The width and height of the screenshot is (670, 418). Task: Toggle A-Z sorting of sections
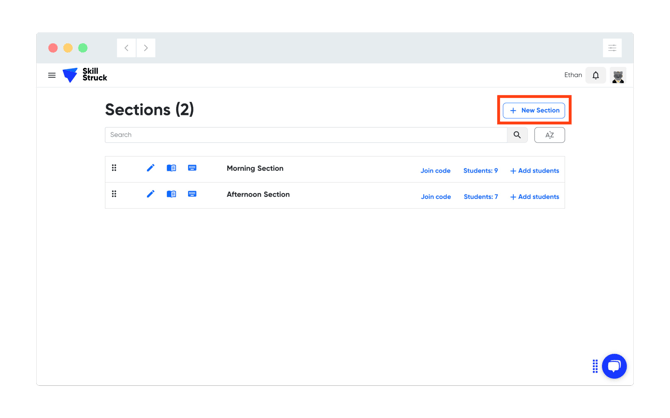(x=549, y=135)
